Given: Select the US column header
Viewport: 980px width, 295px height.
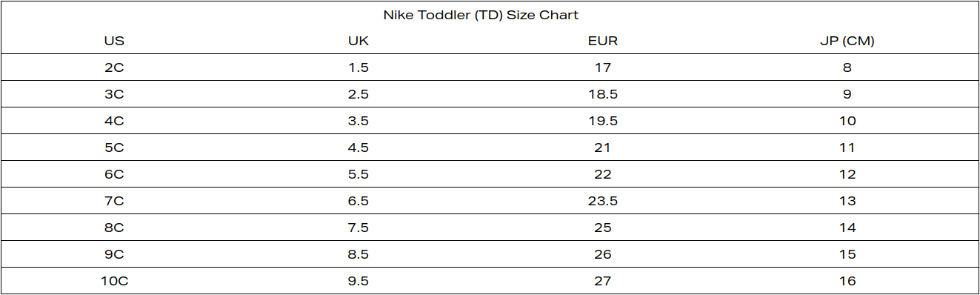Looking at the screenshot, I should 114,41.
